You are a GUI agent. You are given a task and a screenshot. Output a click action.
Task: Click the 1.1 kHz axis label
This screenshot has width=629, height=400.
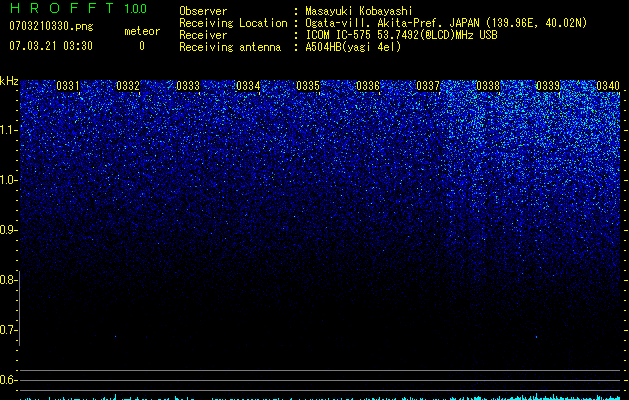8,130
